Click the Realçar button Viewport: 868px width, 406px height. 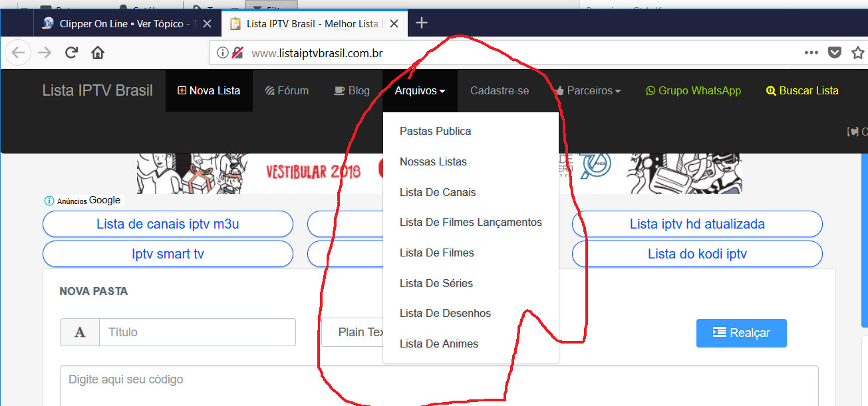pos(741,333)
